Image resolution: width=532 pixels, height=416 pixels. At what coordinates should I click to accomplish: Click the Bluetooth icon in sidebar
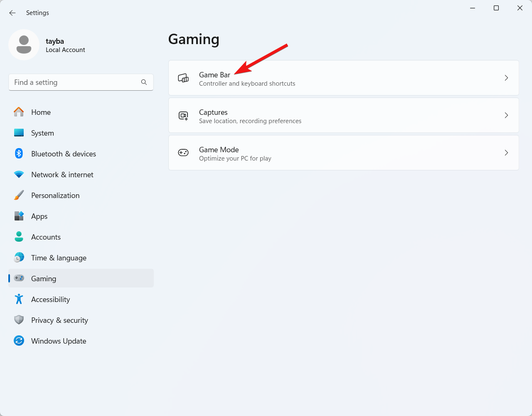(19, 154)
